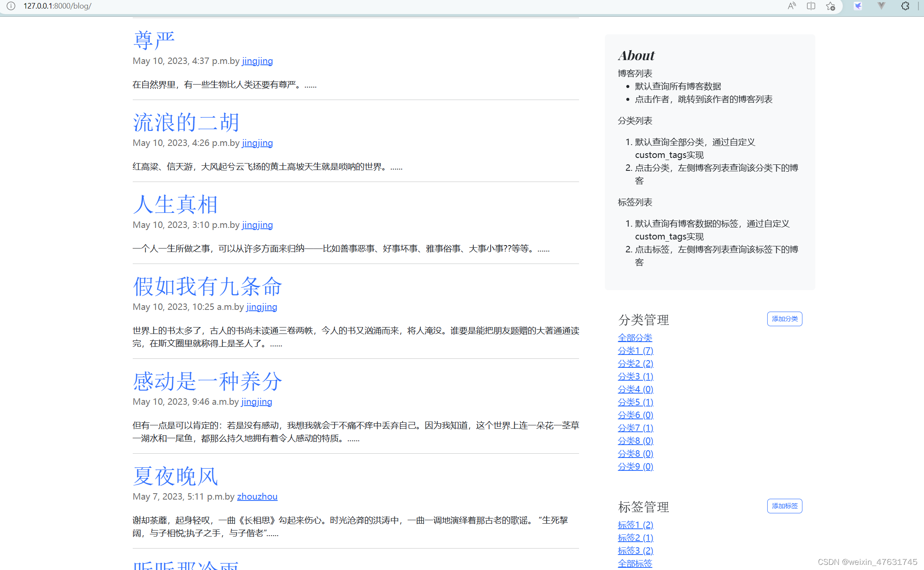Open the browser settings icon at far right

point(906,6)
